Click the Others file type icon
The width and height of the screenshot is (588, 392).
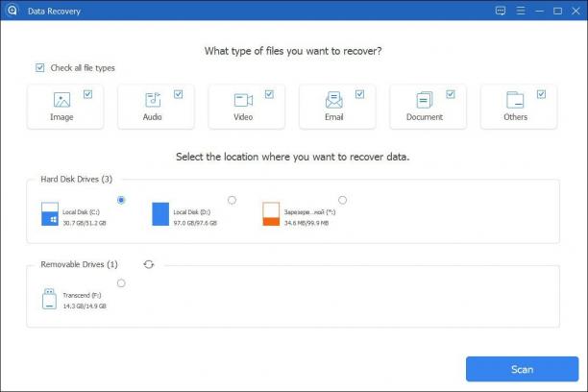click(515, 100)
